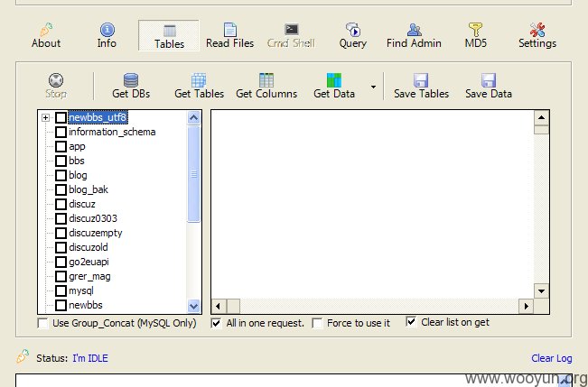Uncheck Clear list on get option
This screenshot has height=387, width=588.
[411, 322]
